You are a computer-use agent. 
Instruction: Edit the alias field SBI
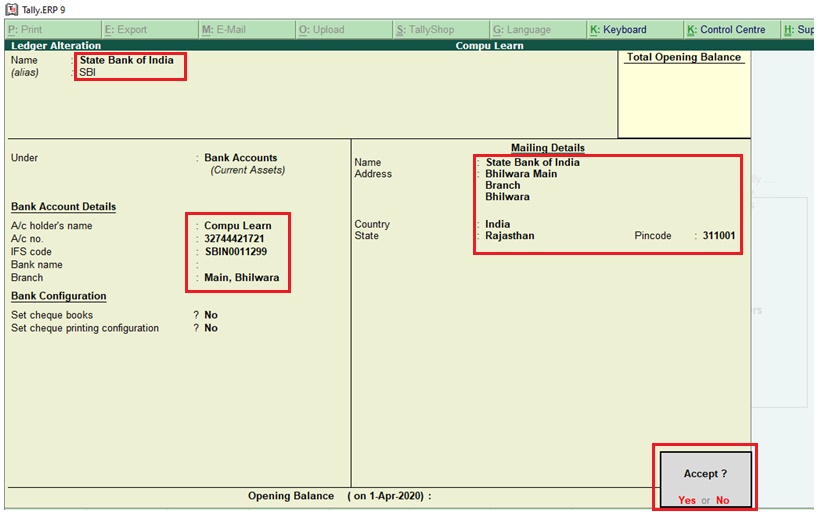88,72
